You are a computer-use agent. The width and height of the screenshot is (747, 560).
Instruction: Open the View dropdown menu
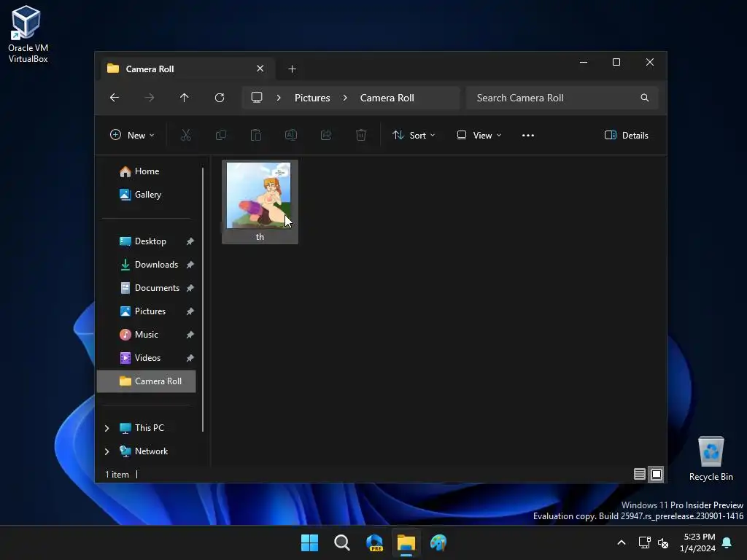coord(479,135)
